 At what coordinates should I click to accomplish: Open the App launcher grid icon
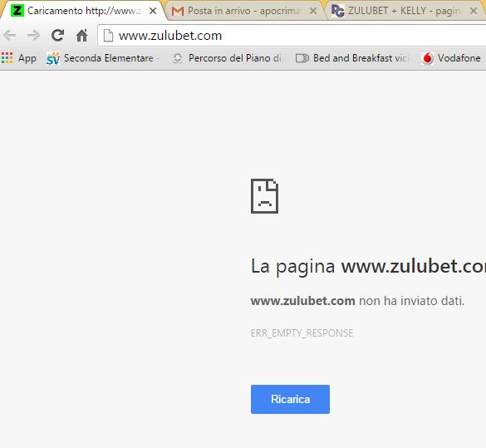pos(7,58)
